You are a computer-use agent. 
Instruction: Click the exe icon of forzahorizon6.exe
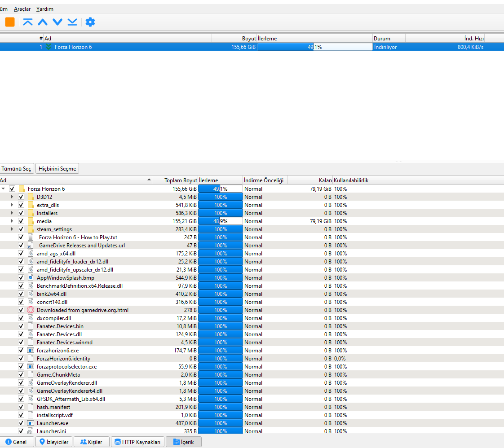click(31, 351)
